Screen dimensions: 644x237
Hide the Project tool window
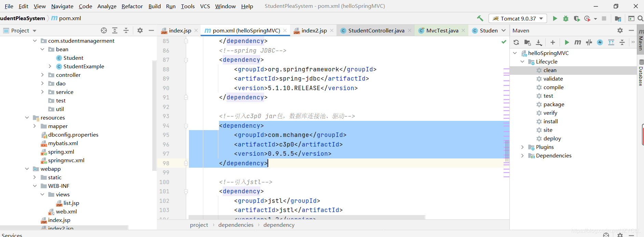[x=151, y=30]
